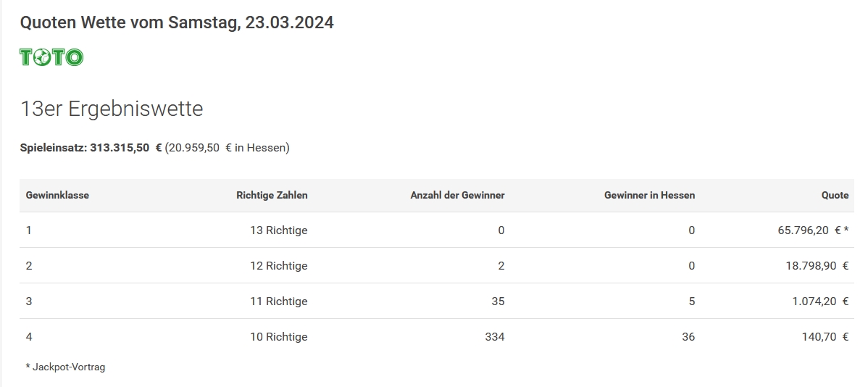Click the 13er Ergebniswette title

(112, 109)
